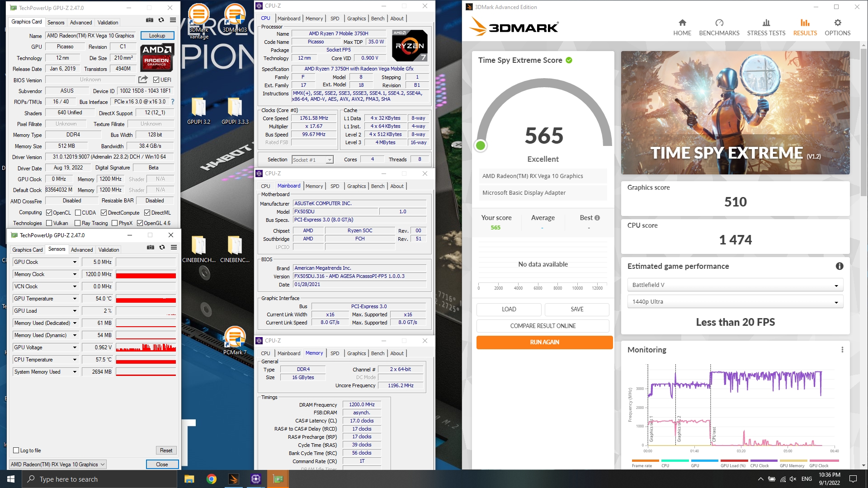Click camera icon in GPU-Z Sensors window

(151, 248)
